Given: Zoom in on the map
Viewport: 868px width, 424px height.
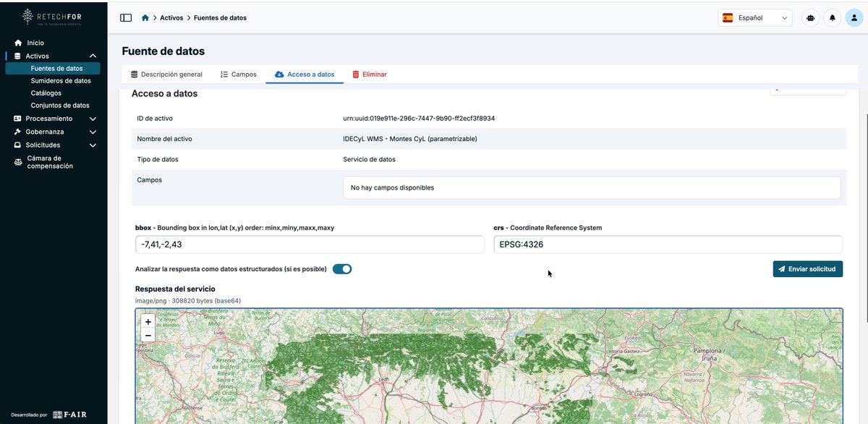Looking at the screenshot, I should click(148, 322).
